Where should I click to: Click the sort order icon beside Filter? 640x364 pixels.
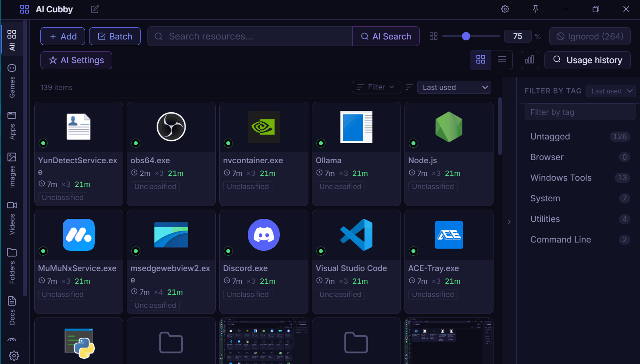coord(409,87)
